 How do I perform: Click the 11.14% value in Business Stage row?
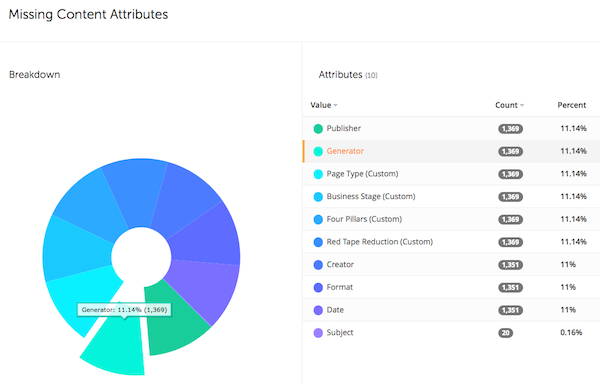pos(573,196)
